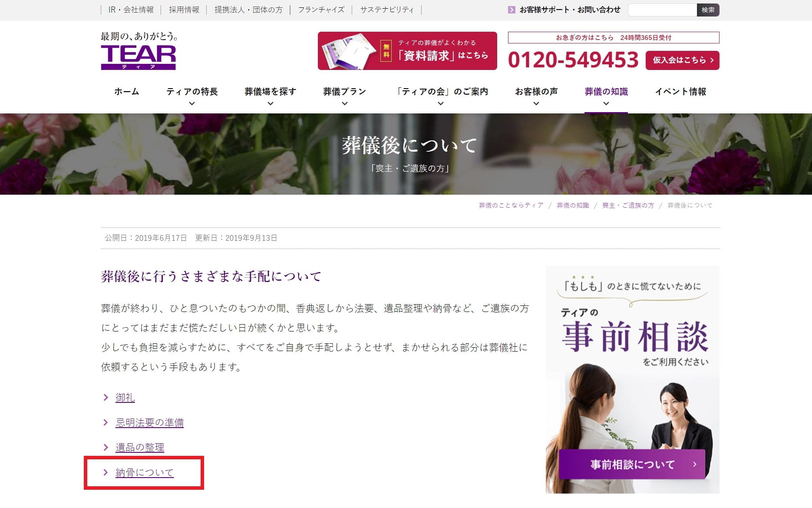Image resolution: width=812 pixels, height=508 pixels.
Task: Expand the ティアの特長 menu
Action: pos(192,103)
